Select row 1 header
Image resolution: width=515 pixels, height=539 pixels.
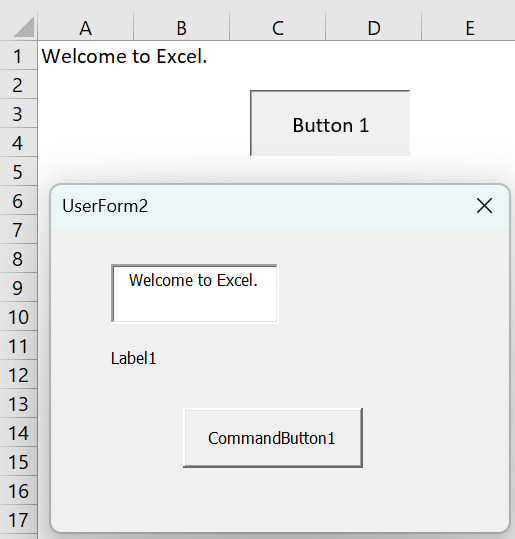tap(18, 56)
